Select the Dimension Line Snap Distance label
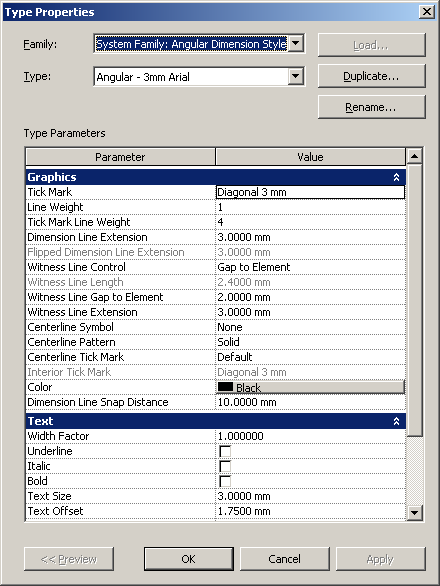440x586 pixels. pyautogui.click(x=98, y=402)
